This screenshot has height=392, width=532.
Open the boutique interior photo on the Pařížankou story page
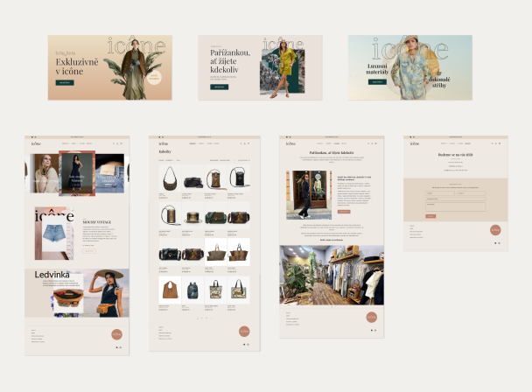point(332,275)
